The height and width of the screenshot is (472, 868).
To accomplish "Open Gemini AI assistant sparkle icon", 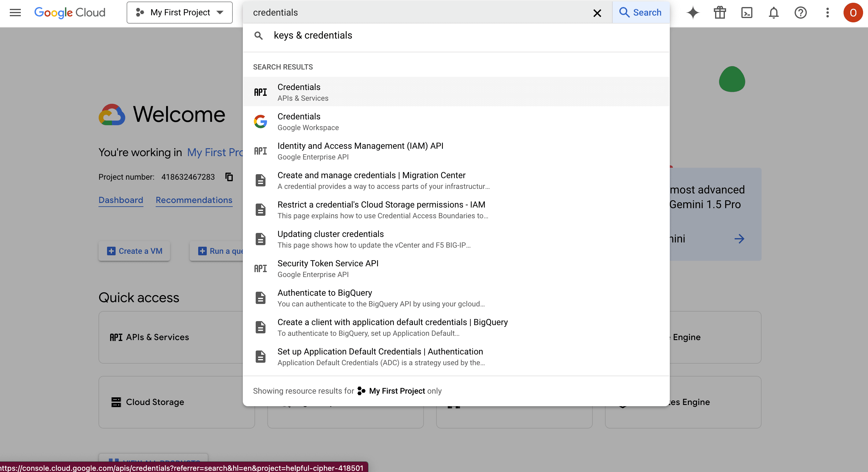I will click(693, 13).
